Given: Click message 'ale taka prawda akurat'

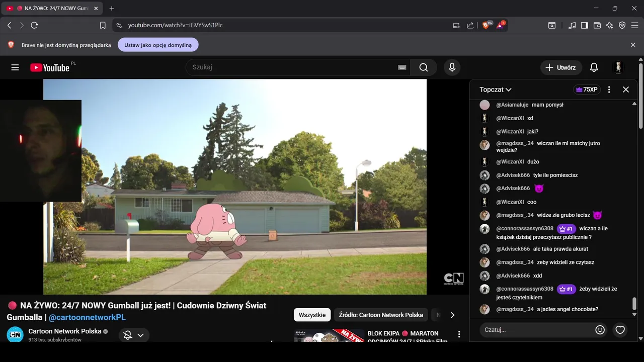Looking at the screenshot, I should tap(560, 249).
